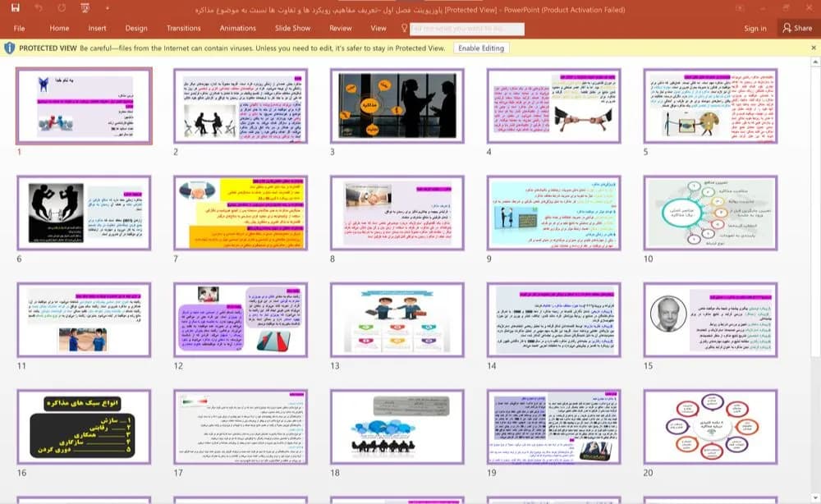The width and height of the screenshot is (821, 504).
Task: Open the File menu
Action: coord(20,28)
